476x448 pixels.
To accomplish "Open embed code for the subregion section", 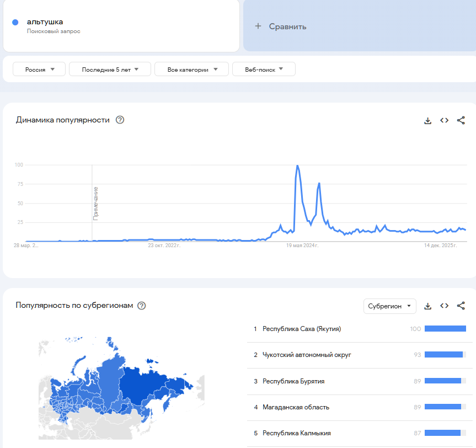I will pos(444,306).
